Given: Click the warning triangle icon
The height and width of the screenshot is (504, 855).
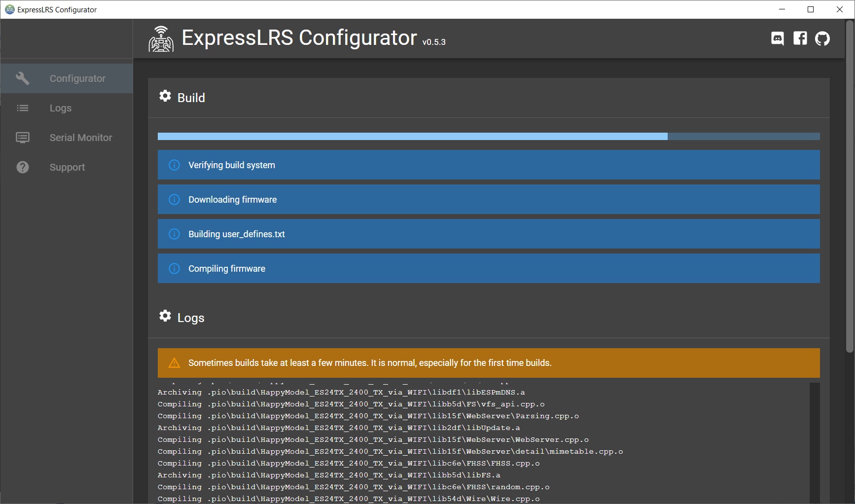Looking at the screenshot, I should point(174,363).
